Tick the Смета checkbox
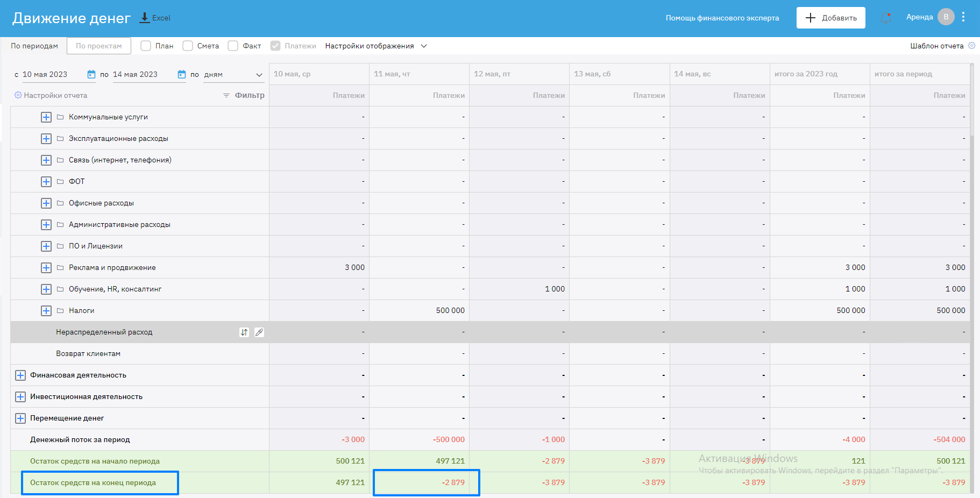This screenshot has width=980, height=498. coord(188,46)
